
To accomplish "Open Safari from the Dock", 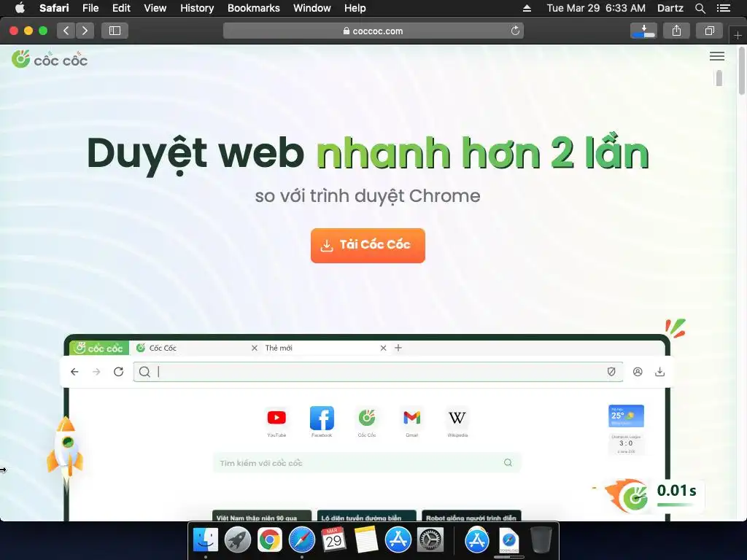I will point(301,540).
